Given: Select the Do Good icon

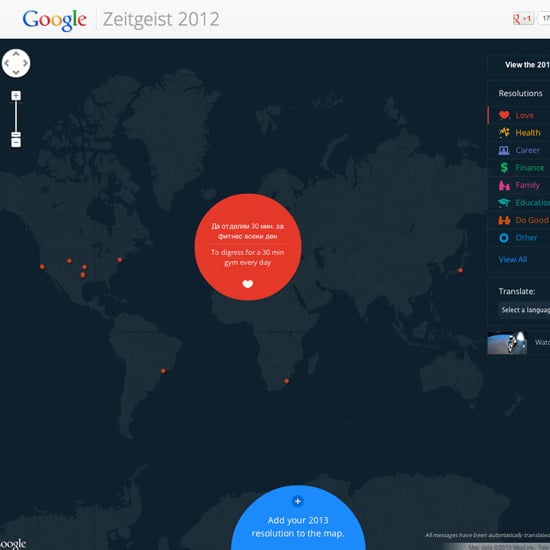Looking at the screenshot, I should 504,220.
